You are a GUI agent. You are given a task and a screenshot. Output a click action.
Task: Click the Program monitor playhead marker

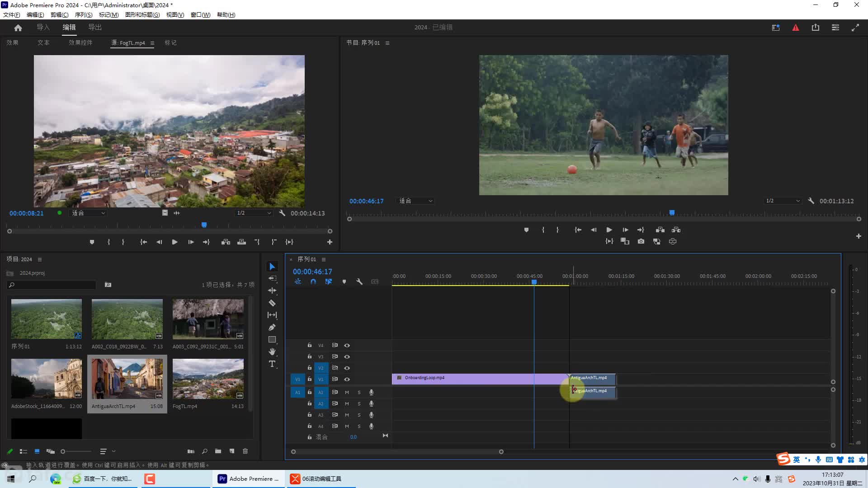pyautogui.click(x=672, y=212)
